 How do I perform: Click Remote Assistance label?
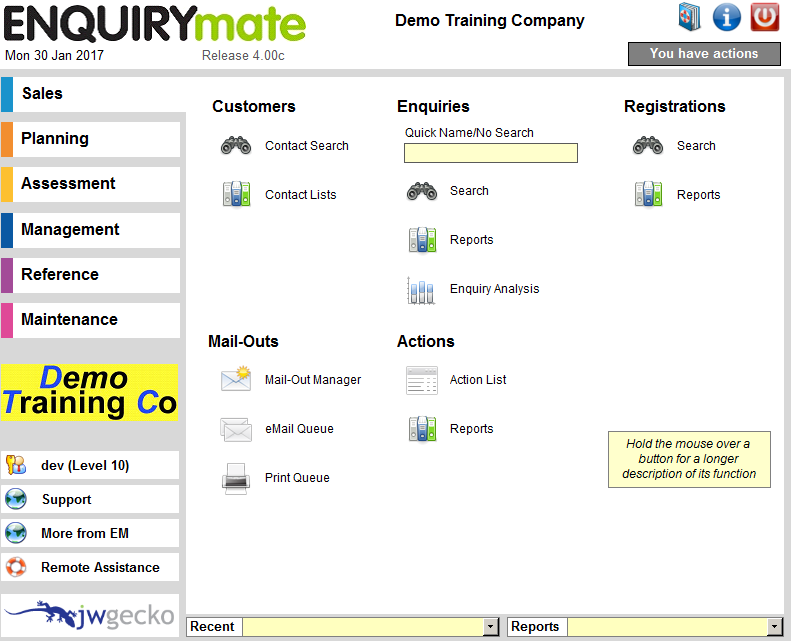point(100,567)
